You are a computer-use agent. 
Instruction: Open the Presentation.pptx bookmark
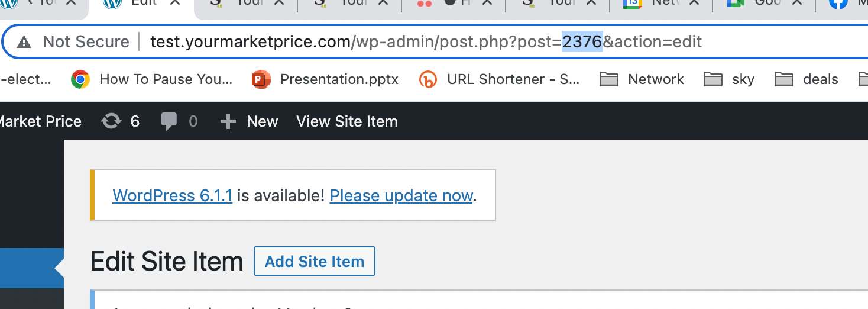tap(325, 79)
